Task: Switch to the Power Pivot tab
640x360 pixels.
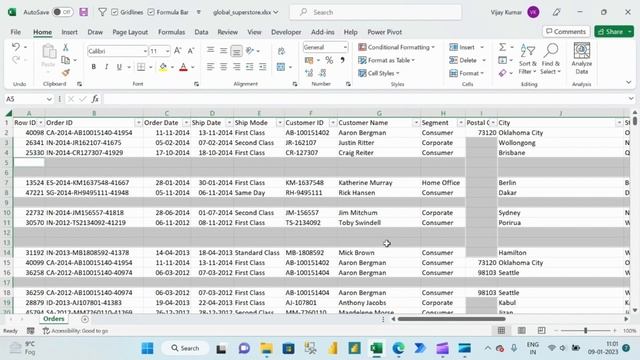Action: click(x=384, y=32)
